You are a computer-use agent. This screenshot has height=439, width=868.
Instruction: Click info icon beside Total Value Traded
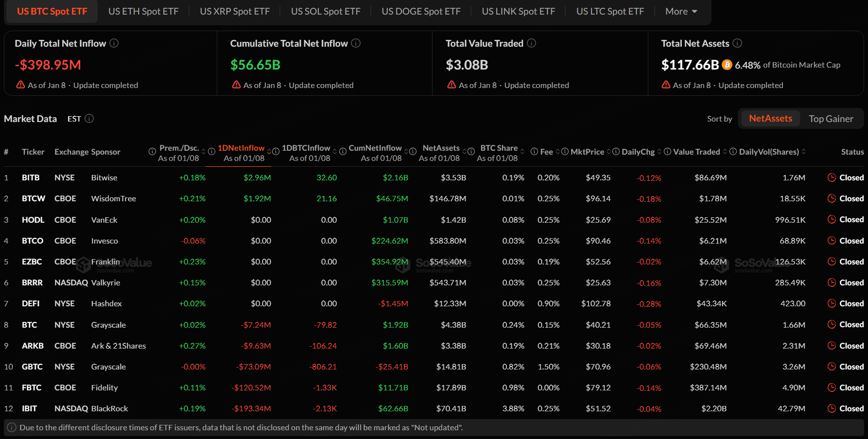(x=532, y=43)
